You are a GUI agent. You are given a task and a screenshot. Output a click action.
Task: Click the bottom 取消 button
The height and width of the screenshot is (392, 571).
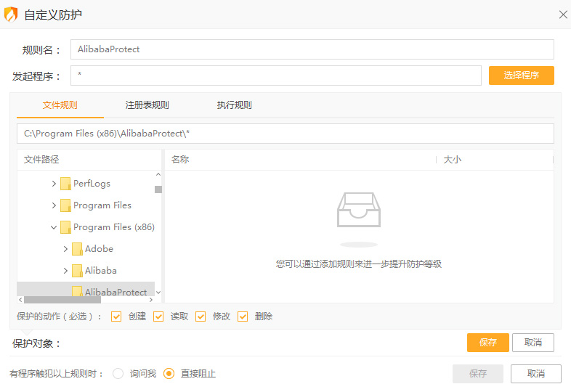(536, 374)
